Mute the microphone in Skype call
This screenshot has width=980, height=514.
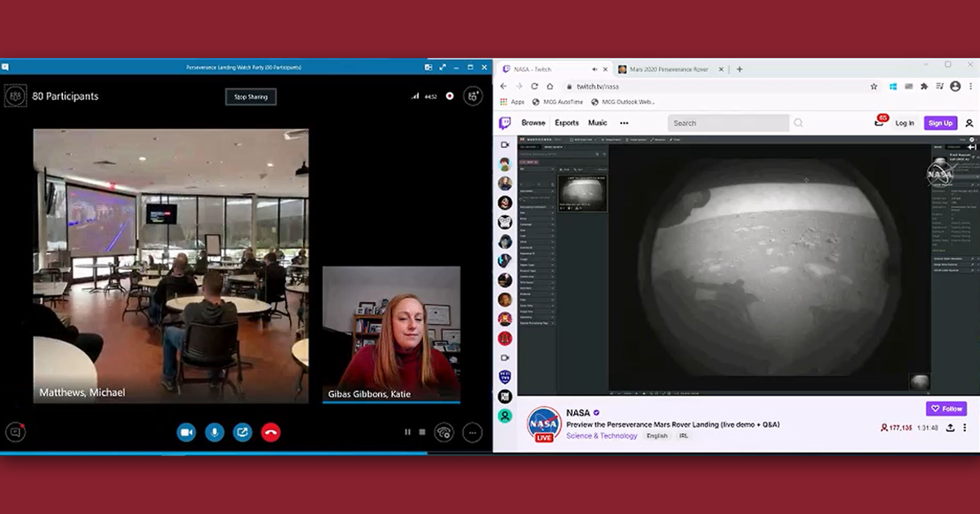point(215,432)
